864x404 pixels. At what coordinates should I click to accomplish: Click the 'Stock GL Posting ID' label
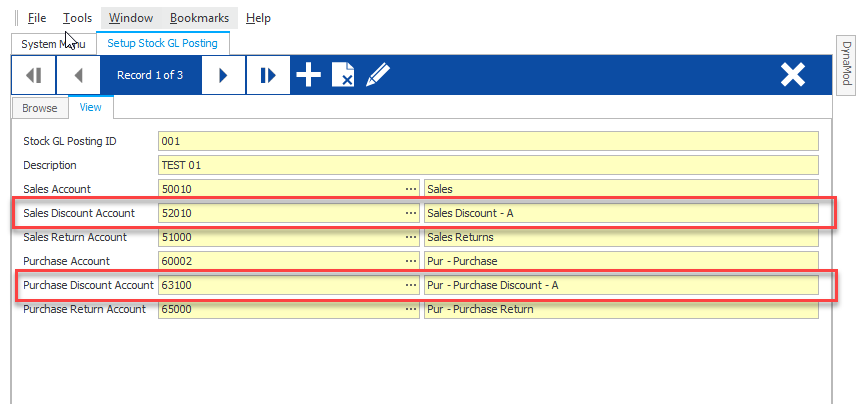point(70,141)
